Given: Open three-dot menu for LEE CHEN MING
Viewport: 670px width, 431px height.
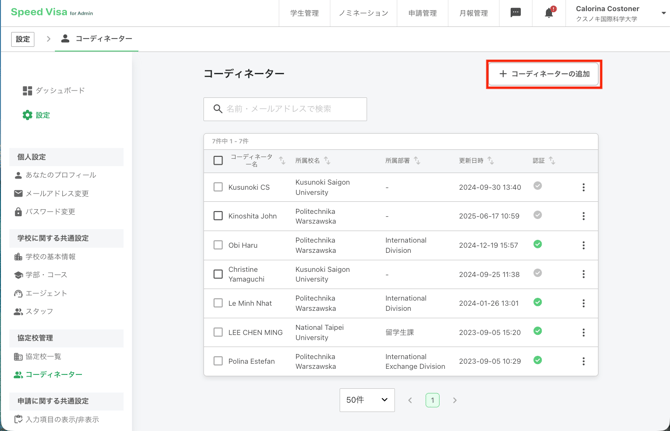Looking at the screenshot, I should point(584,332).
